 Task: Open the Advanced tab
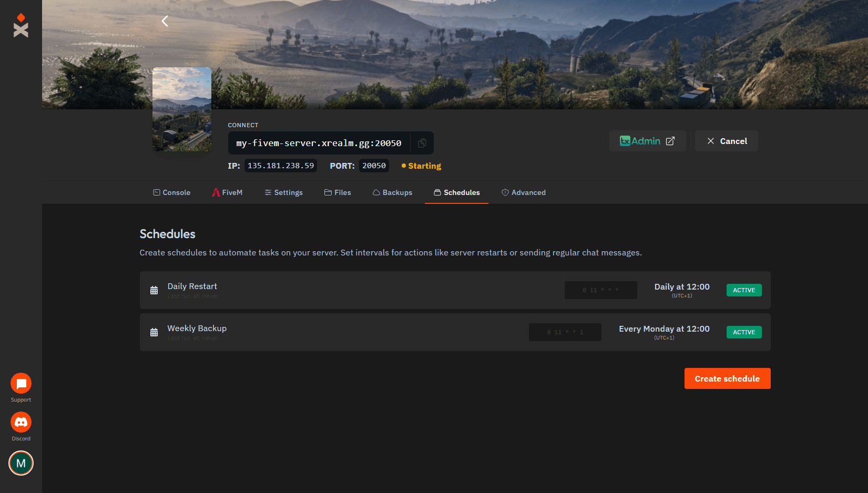click(x=524, y=192)
